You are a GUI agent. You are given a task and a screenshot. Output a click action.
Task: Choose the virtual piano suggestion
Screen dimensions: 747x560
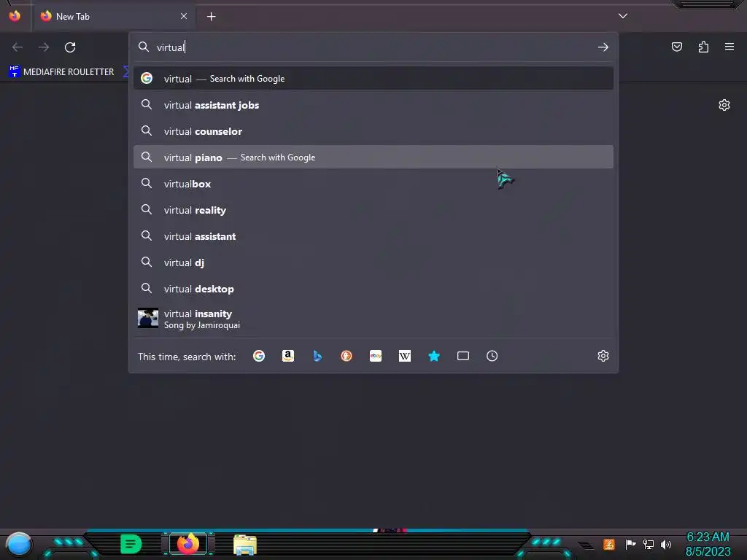[x=373, y=157]
